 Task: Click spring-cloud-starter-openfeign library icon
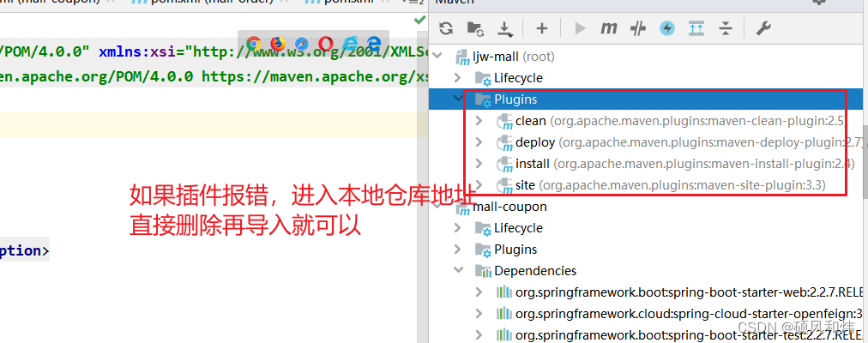(x=503, y=314)
